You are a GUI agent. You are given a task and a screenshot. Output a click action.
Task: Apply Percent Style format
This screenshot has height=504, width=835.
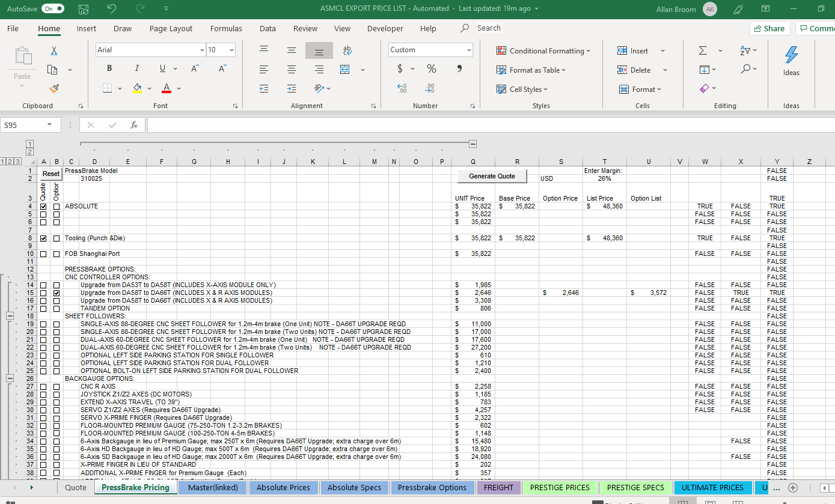coord(432,69)
